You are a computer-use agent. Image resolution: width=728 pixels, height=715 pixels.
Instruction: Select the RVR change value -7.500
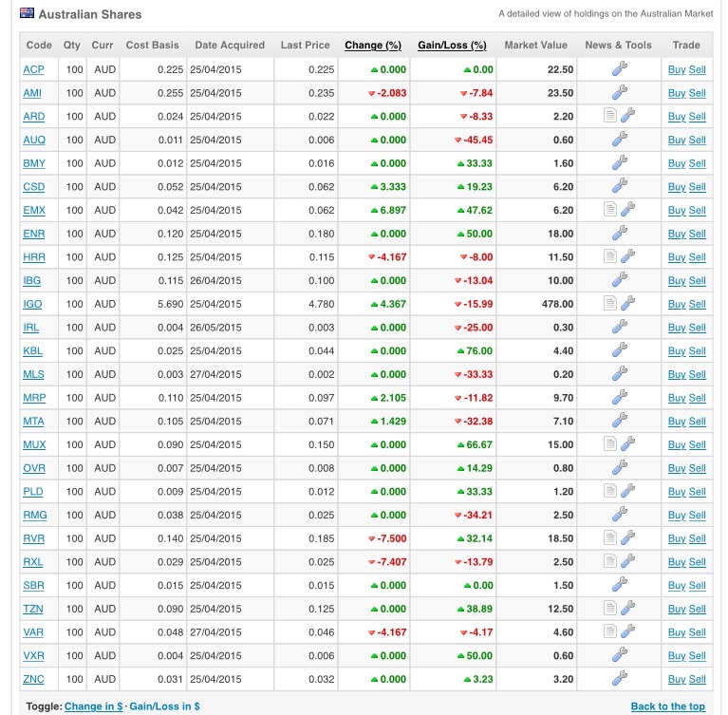click(x=391, y=539)
